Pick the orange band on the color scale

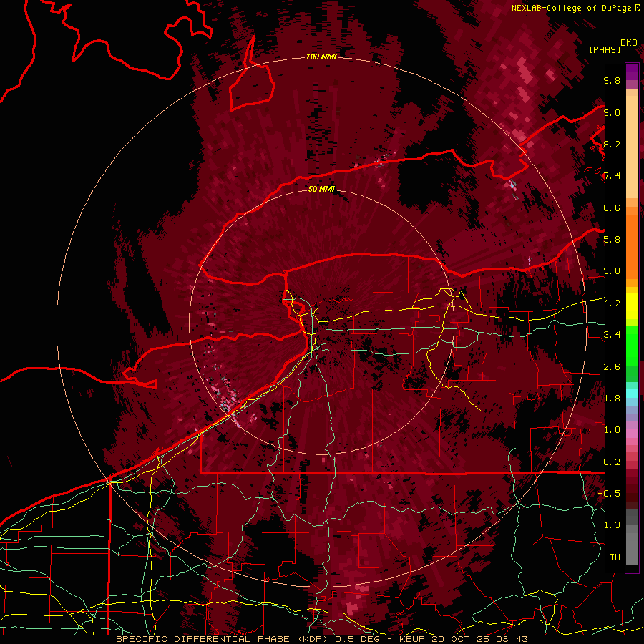[632, 246]
